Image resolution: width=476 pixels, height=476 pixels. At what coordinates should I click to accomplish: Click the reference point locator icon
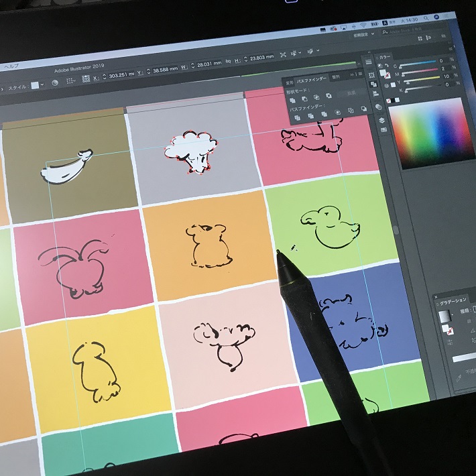point(86,79)
